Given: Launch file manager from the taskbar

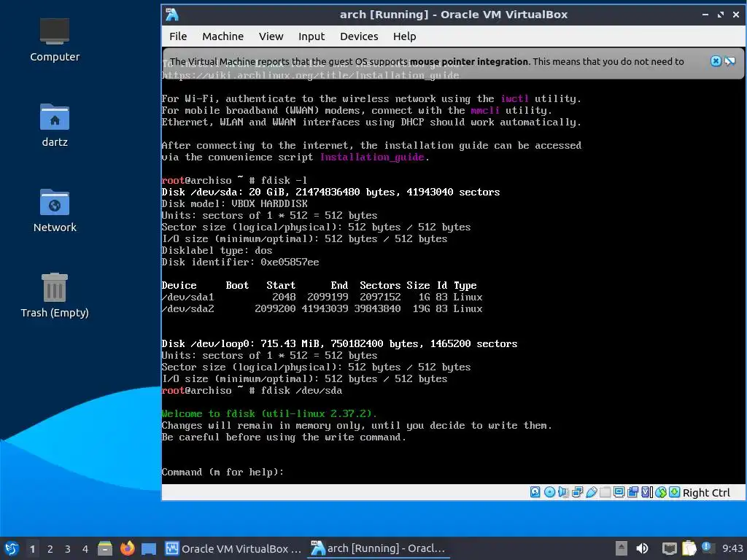Looking at the screenshot, I should pyautogui.click(x=105, y=548).
